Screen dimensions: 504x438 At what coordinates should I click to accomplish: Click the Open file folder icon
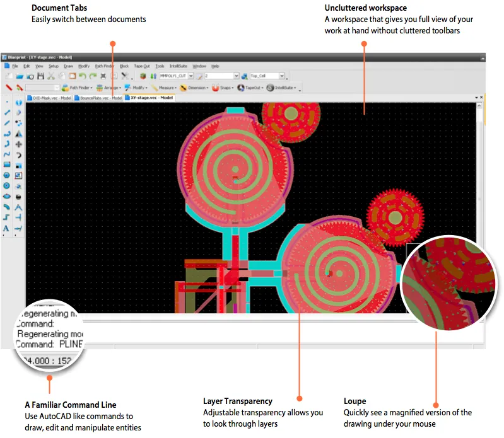[20, 76]
